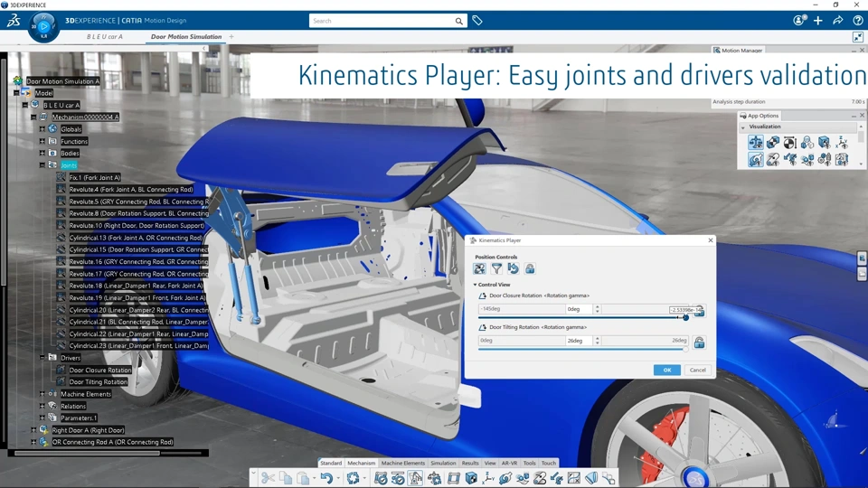Image resolution: width=868 pixels, height=488 pixels.
Task: Click the checkered center-of-gravity circle icon
Action: point(790,143)
